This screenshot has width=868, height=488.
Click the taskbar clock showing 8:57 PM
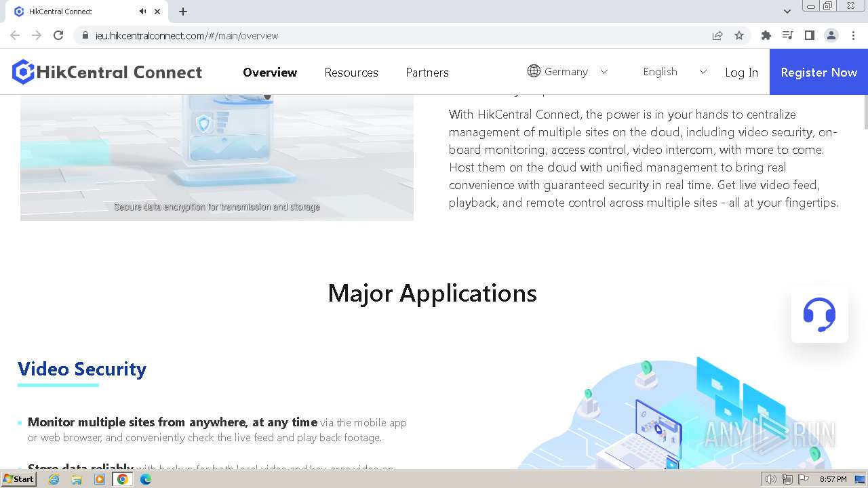click(x=833, y=479)
